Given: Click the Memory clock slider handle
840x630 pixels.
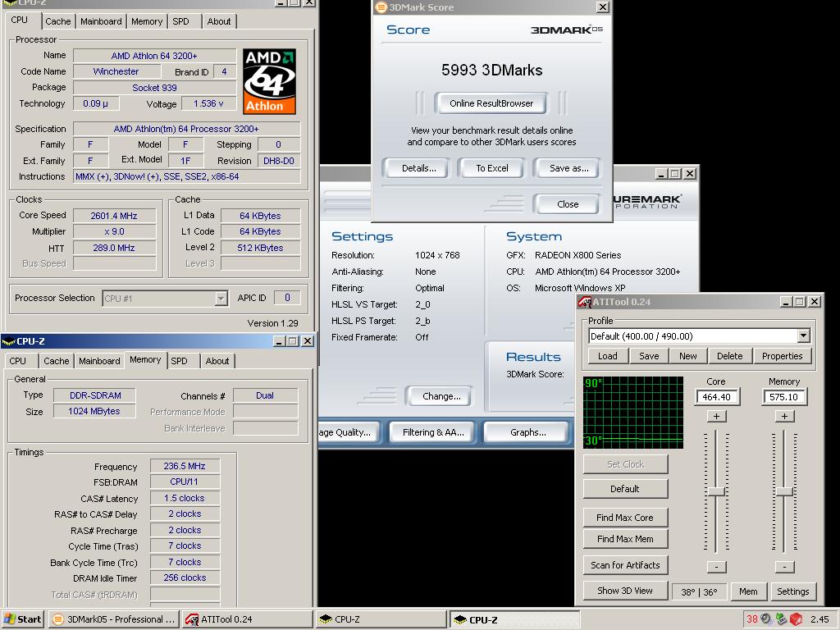Looking at the screenshot, I should click(784, 492).
